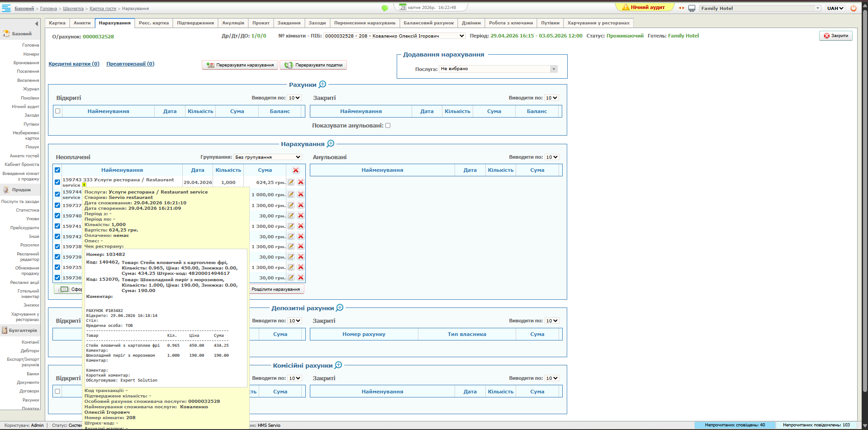Toggle the Показувати анульовані checkbox
The width and height of the screenshot is (868, 430).
pyautogui.click(x=388, y=126)
